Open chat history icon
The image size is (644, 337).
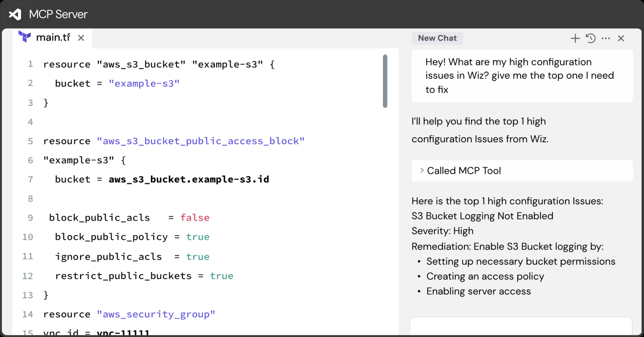(591, 38)
